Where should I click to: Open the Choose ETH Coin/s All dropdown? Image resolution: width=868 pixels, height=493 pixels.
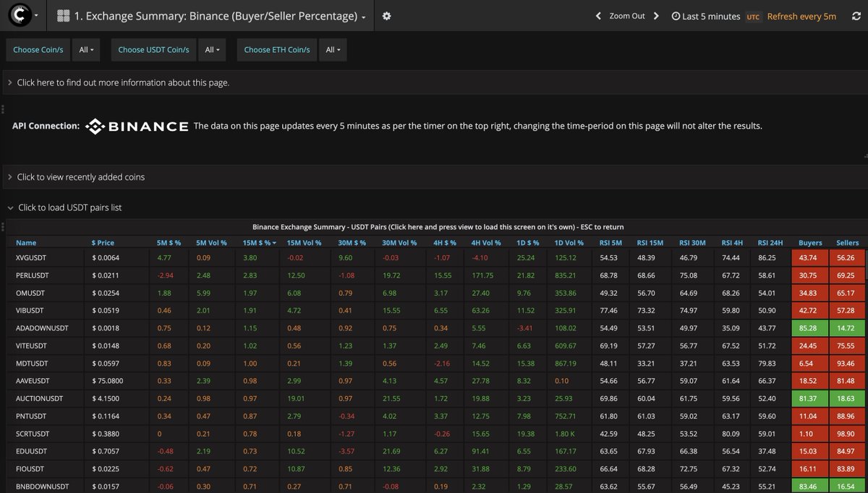(334, 50)
